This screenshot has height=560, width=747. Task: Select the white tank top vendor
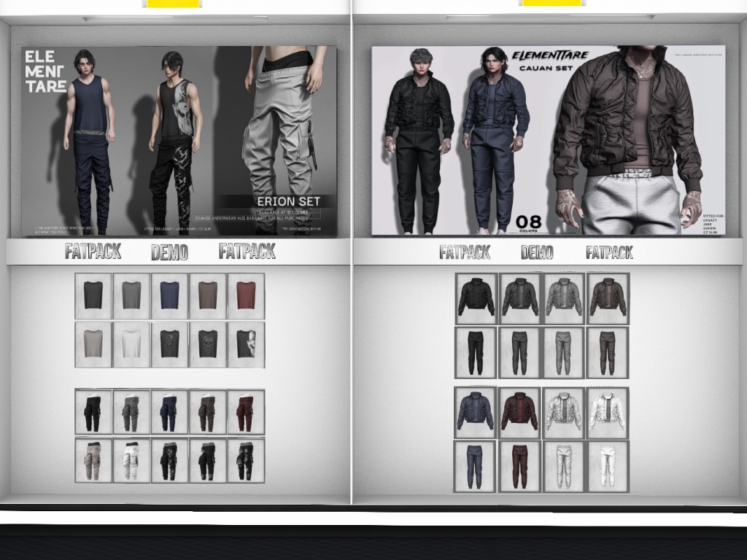click(131, 343)
